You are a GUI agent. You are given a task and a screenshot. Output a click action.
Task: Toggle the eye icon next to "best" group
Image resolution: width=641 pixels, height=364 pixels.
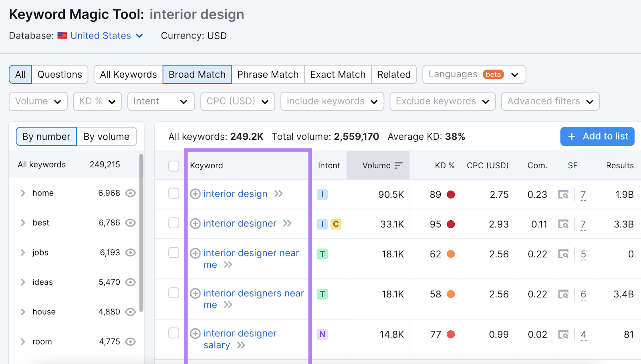(x=130, y=223)
